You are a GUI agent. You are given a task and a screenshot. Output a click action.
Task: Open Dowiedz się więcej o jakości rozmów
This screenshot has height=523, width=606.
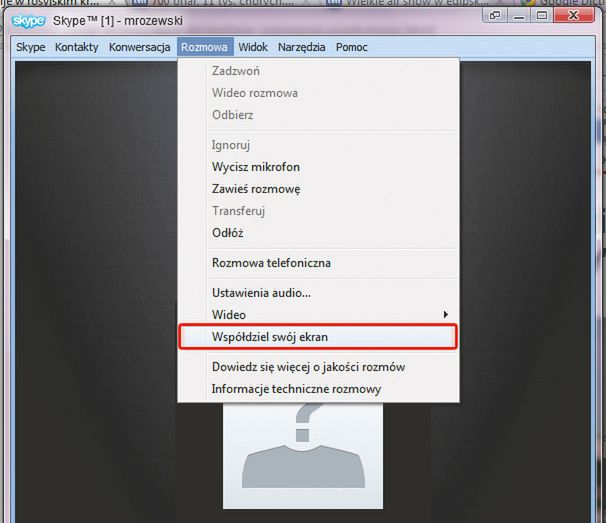click(x=318, y=367)
